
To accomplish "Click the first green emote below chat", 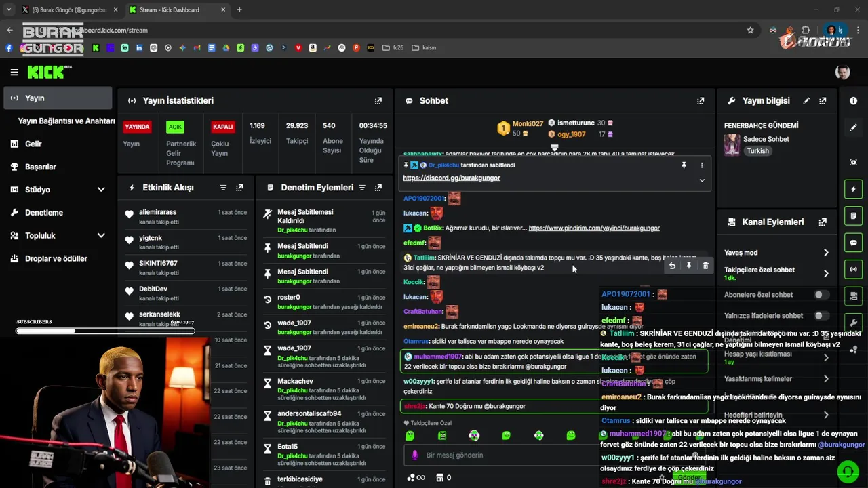I will click(410, 436).
